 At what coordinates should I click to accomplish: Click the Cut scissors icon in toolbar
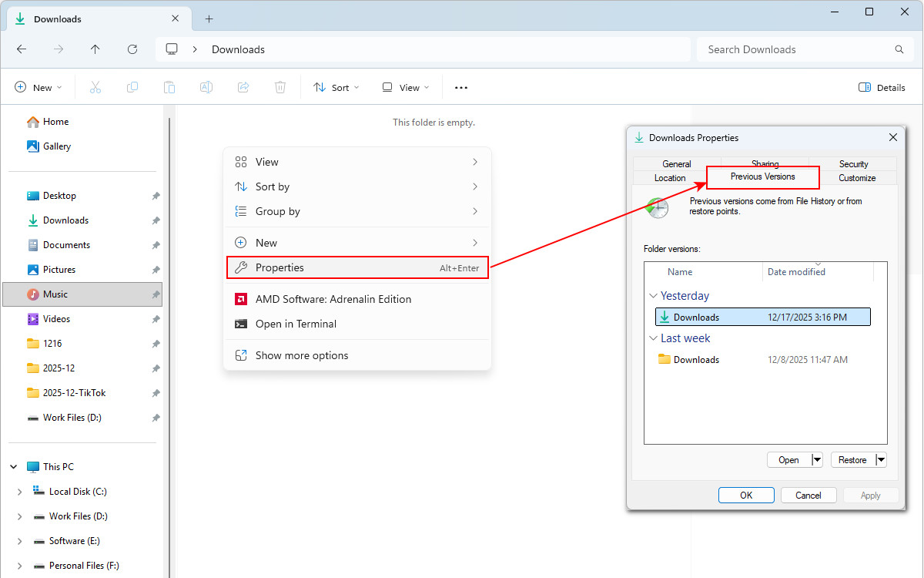(95, 88)
